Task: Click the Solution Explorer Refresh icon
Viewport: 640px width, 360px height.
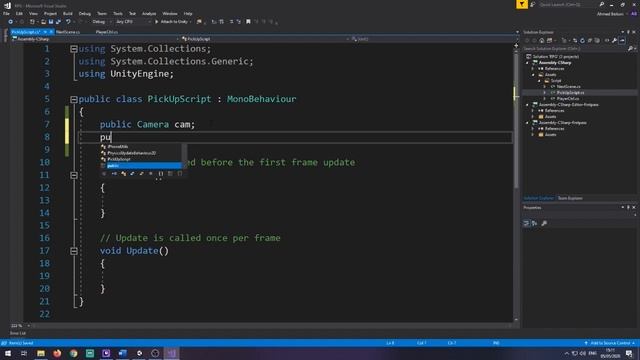Action: coord(582,40)
